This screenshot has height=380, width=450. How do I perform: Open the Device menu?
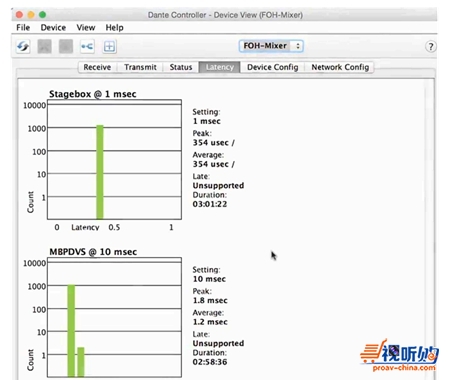click(53, 27)
